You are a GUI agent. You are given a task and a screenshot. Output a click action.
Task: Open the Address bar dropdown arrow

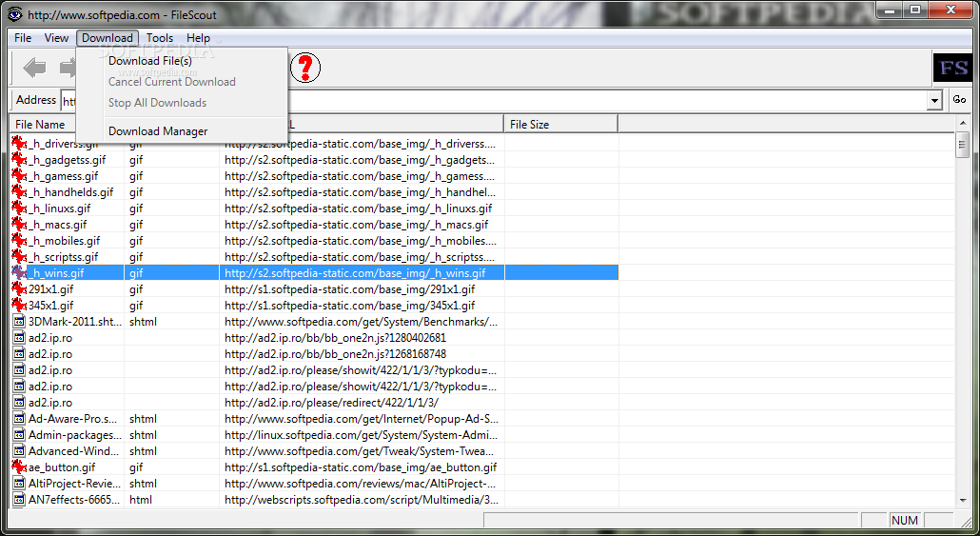coord(934,100)
